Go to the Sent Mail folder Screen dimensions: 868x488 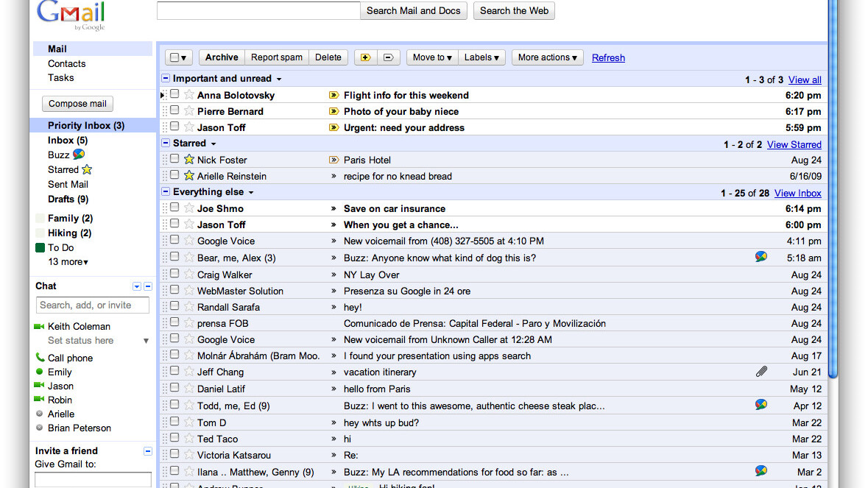coord(68,184)
